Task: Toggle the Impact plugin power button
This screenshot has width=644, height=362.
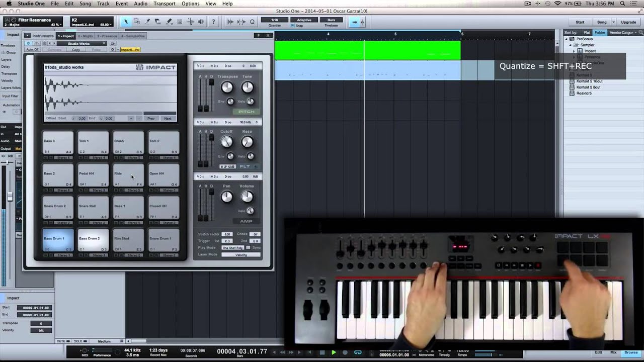Action: tap(29, 44)
